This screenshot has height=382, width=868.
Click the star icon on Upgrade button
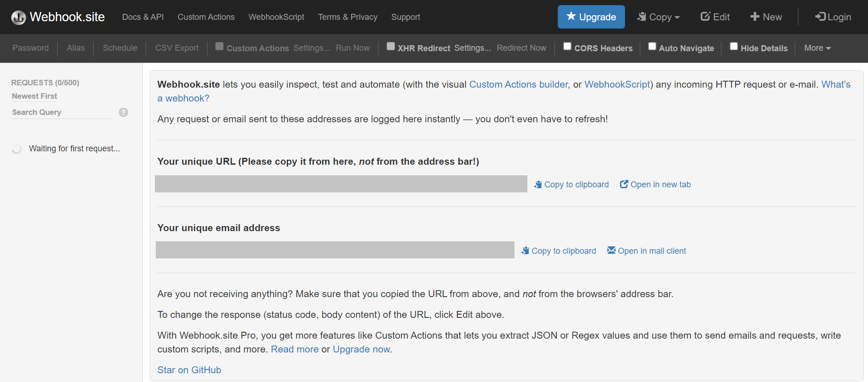pos(571,16)
